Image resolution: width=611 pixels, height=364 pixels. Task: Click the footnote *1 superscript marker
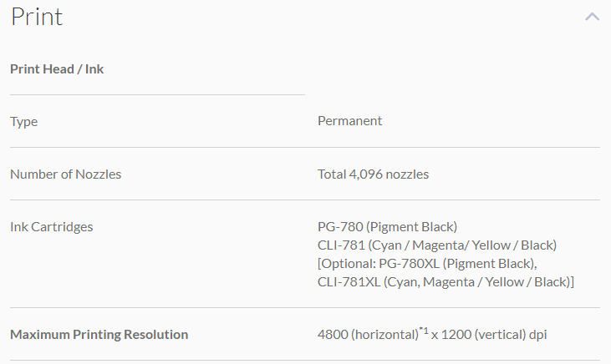(423, 330)
